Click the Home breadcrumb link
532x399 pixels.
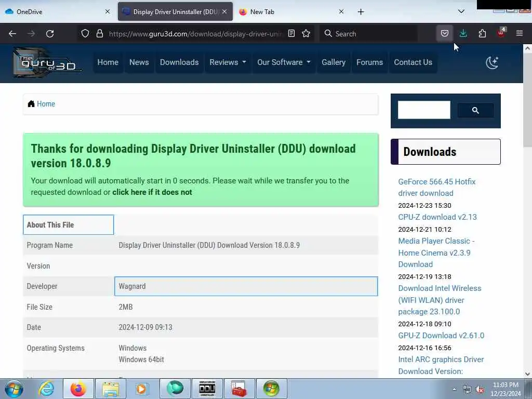[46, 104]
